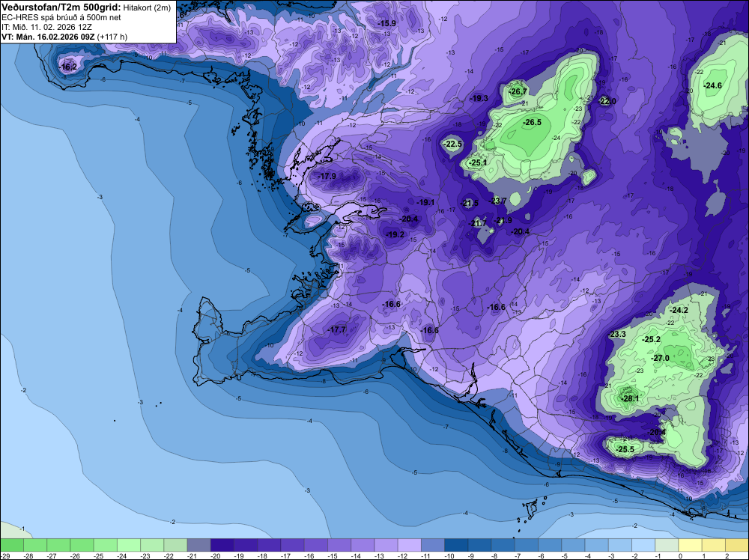Viewport: 749px width, 560px height.
Task: Click the -26.7 minimum label
Action: click(518, 91)
